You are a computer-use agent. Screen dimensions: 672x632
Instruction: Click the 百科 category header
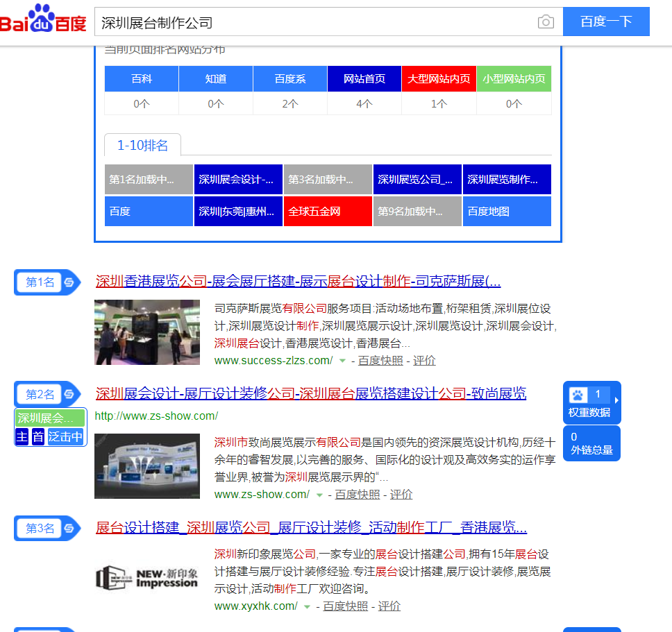(x=142, y=79)
